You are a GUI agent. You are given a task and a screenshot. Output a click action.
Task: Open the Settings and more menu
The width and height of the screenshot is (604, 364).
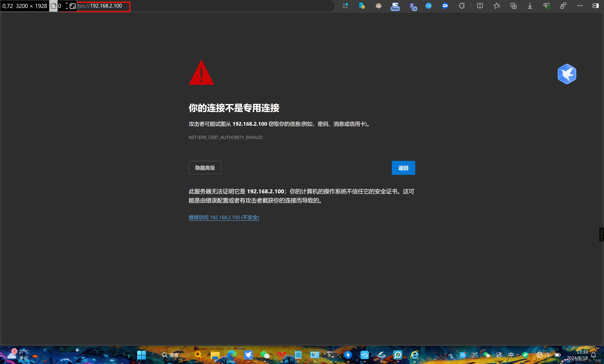(580, 6)
